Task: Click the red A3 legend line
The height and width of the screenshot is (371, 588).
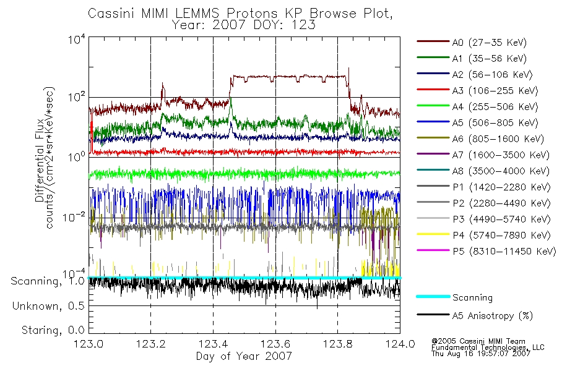Action: pyautogui.click(x=433, y=90)
